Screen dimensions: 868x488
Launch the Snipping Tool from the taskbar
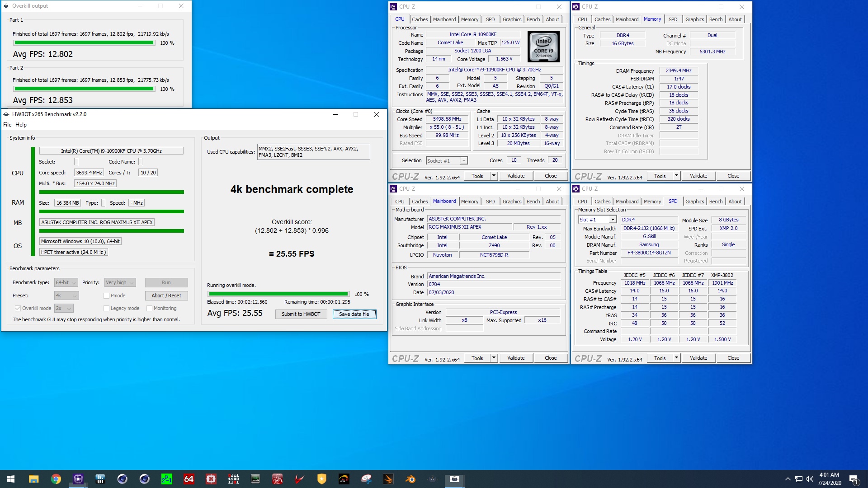[366, 479]
